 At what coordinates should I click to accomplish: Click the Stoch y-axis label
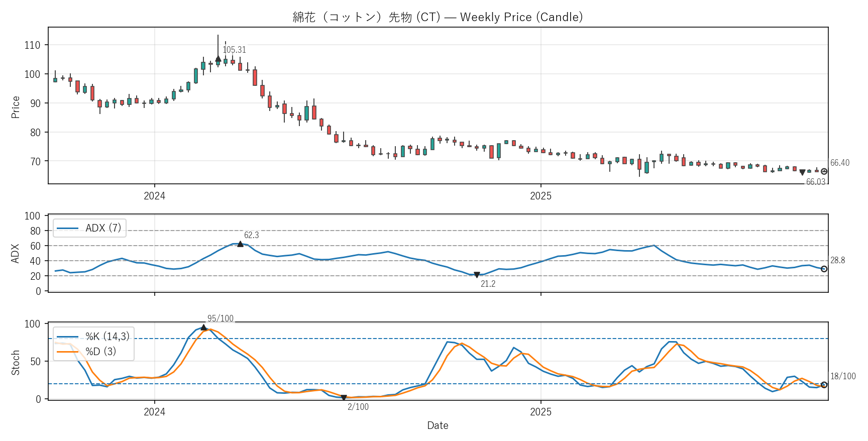pos(16,363)
